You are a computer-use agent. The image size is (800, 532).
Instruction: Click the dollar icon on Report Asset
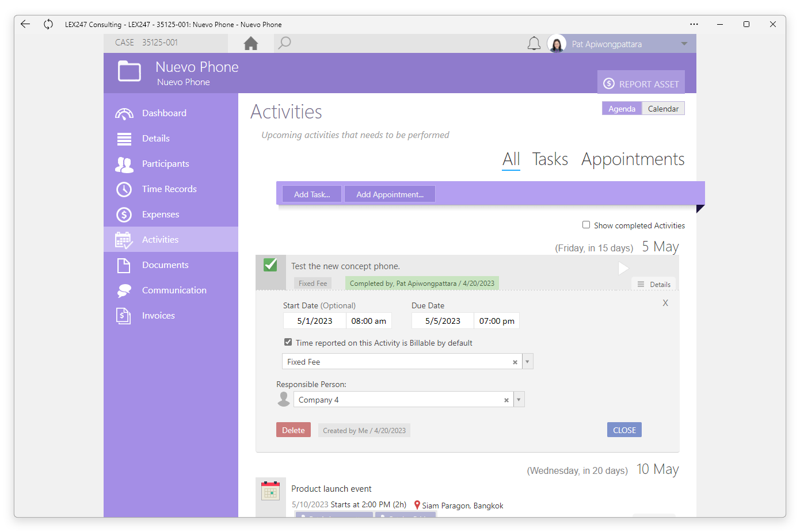point(609,84)
